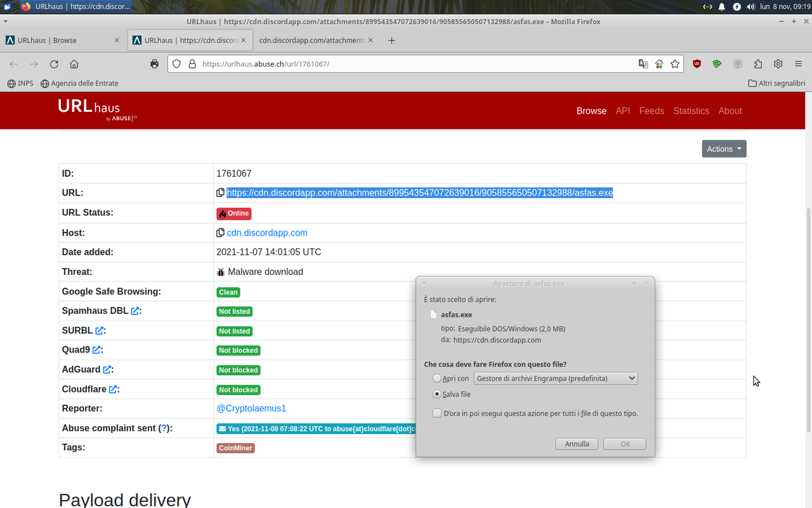
Task: Open the cdn.discordapp.com host link
Action: click(x=267, y=233)
